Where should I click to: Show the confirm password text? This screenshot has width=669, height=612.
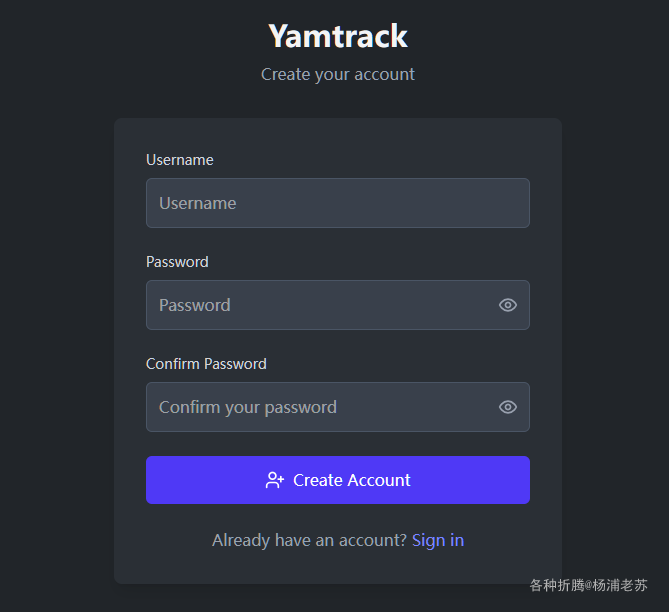[508, 407]
